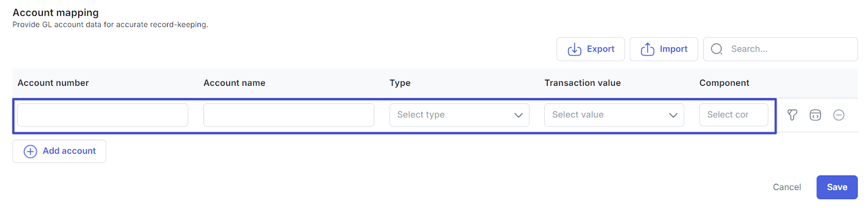Click the Component column header
Image resolution: width=868 pixels, height=208 pixels.
(x=724, y=83)
